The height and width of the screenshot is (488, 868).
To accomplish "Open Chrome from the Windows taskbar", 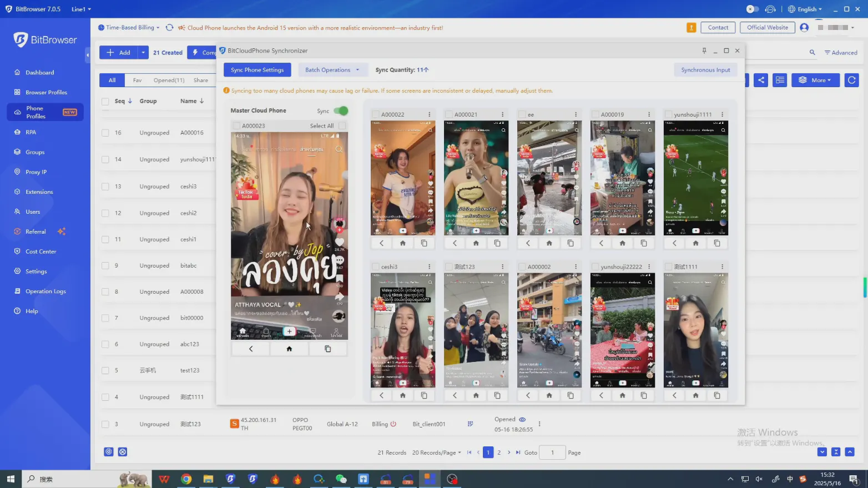I will tap(186, 479).
